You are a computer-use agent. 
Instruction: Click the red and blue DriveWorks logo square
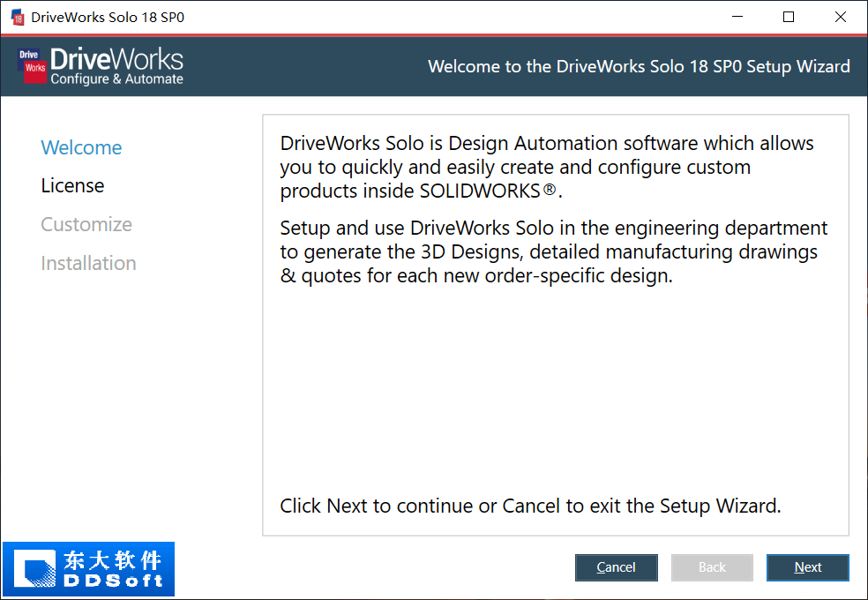click(32, 66)
